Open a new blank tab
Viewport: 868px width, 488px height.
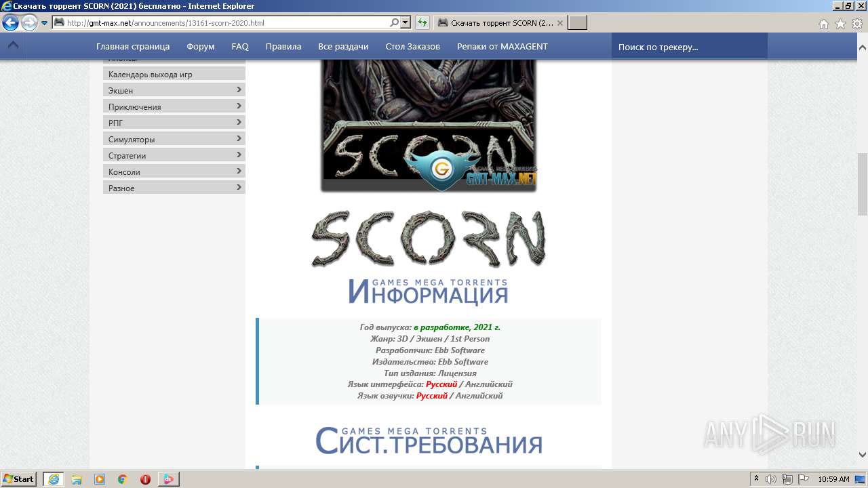click(x=577, y=23)
